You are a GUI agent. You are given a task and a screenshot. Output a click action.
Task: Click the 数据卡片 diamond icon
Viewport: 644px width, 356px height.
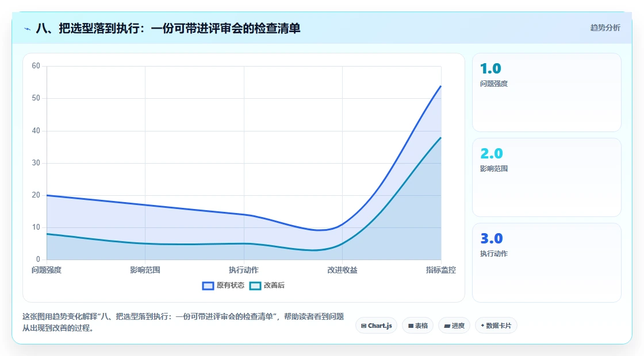pyautogui.click(x=482, y=326)
